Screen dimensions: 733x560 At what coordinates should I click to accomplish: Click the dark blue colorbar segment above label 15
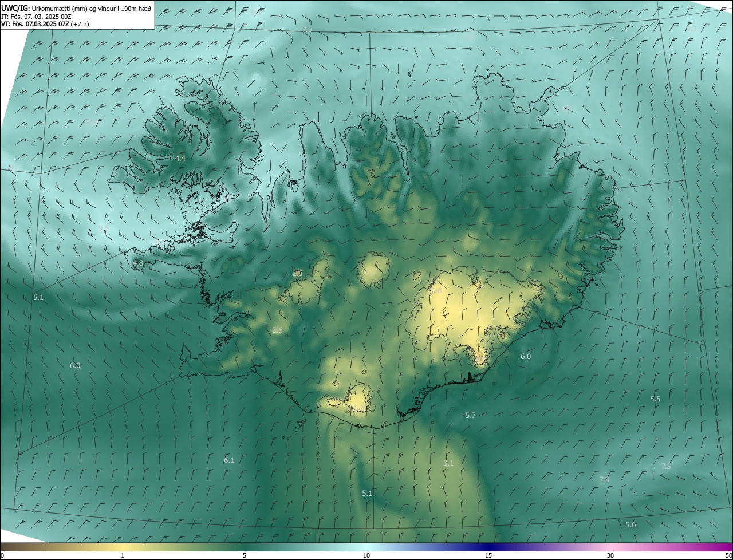click(x=488, y=547)
